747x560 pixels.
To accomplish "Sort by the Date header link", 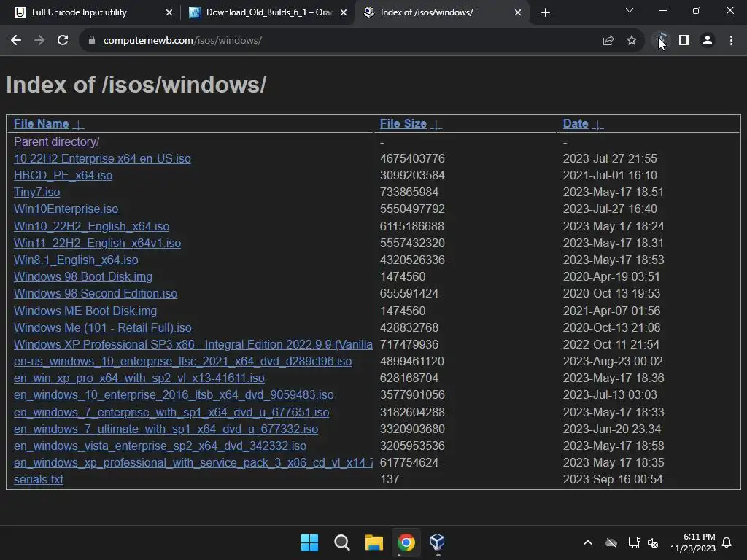I will coord(576,124).
